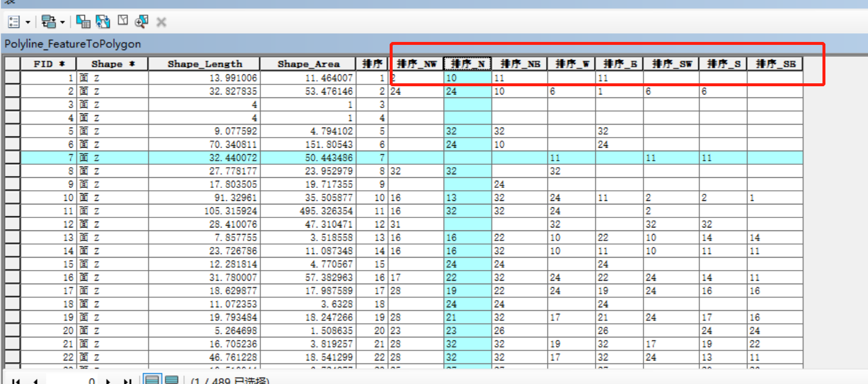The image size is (868, 384).
Task: Click Shape_Area cell 50.443486
Action: pos(308,158)
